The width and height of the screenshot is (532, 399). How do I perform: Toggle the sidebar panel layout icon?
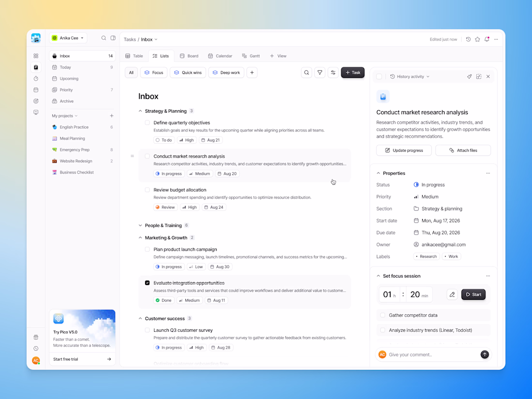[x=113, y=38]
